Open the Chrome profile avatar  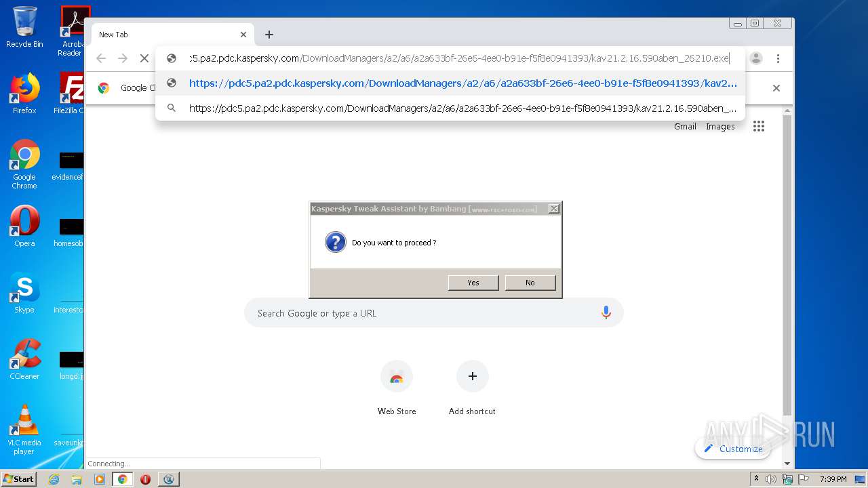(x=756, y=58)
